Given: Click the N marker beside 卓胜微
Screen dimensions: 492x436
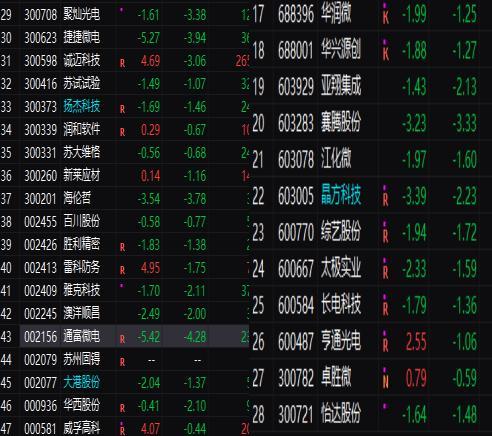Looking at the screenshot, I should [386, 382].
